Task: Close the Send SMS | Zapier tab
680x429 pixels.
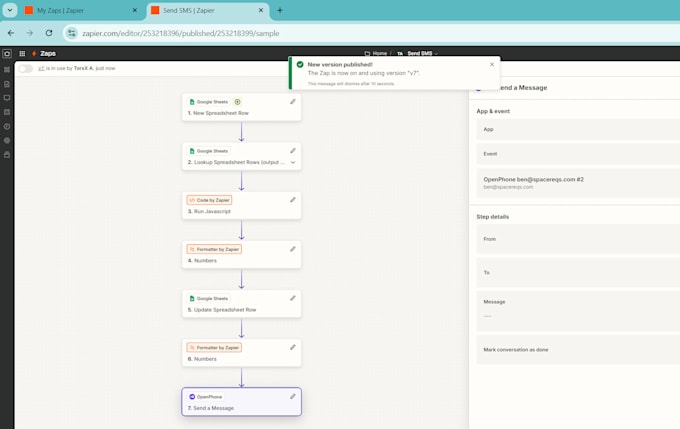Action: pyautogui.click(x=261, y=10)
